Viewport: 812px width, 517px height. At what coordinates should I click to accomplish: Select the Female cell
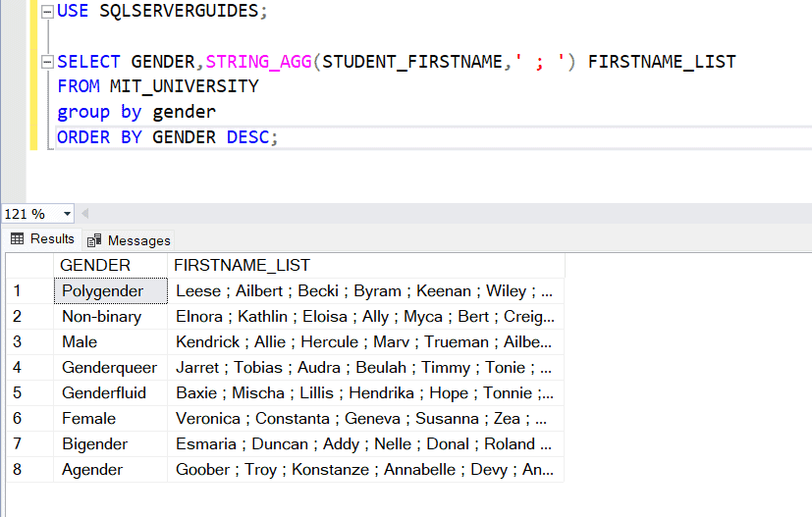(110, 418)
